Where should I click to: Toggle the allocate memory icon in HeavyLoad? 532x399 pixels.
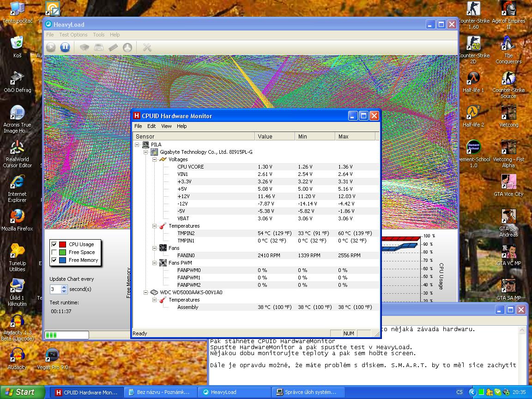click(113, 47)
